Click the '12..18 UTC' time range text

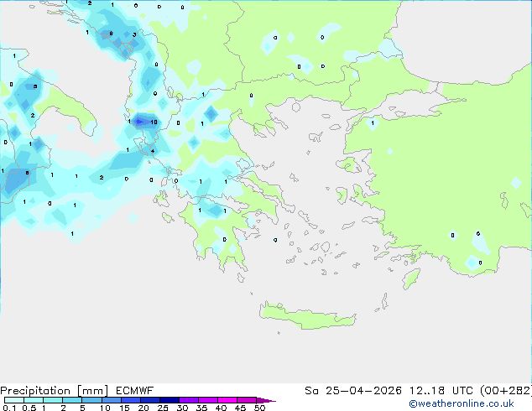coord(441,391)
